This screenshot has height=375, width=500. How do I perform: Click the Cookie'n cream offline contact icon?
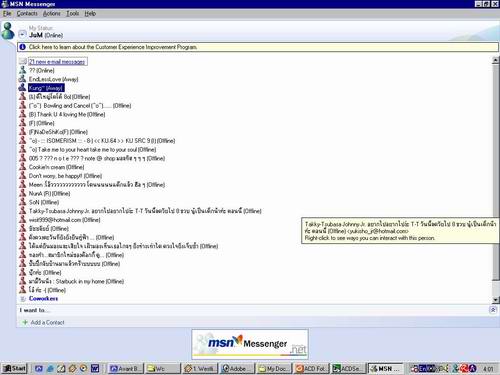22,167
